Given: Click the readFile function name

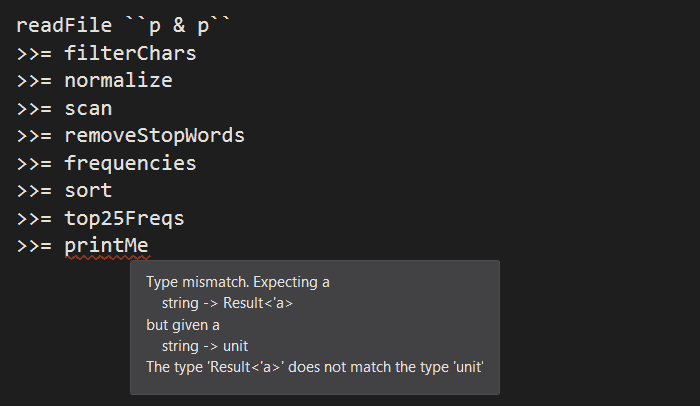Looking at the screenshot, I should point(64,26).
